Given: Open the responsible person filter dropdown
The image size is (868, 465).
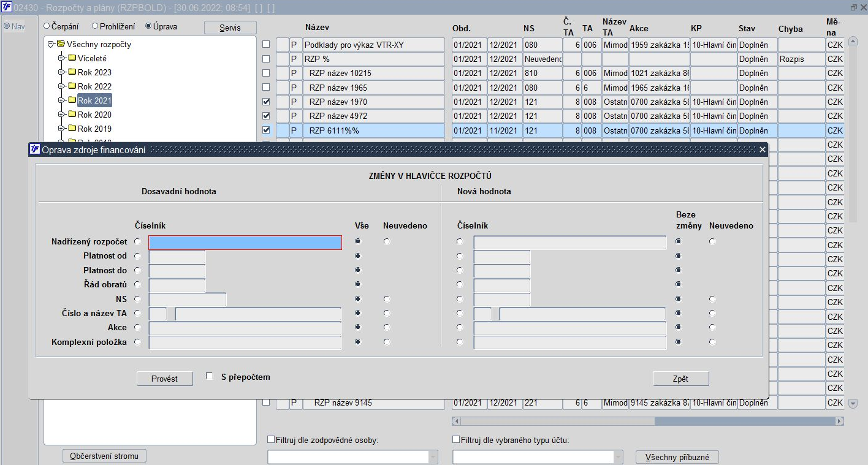Looking at the screenshot, I should (433, 457).
